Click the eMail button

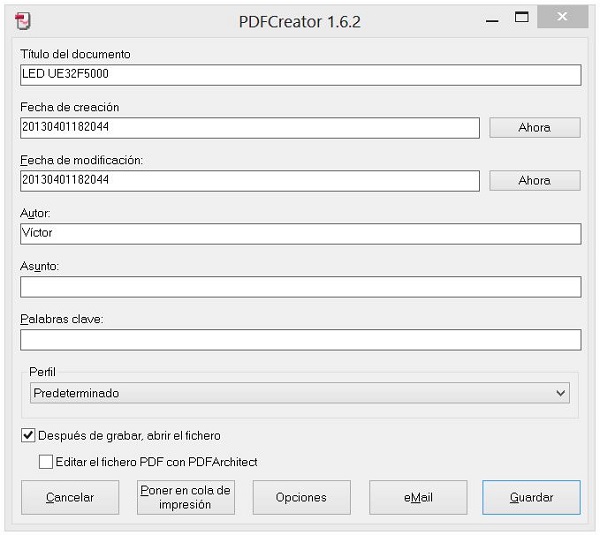tap(418, 497)
